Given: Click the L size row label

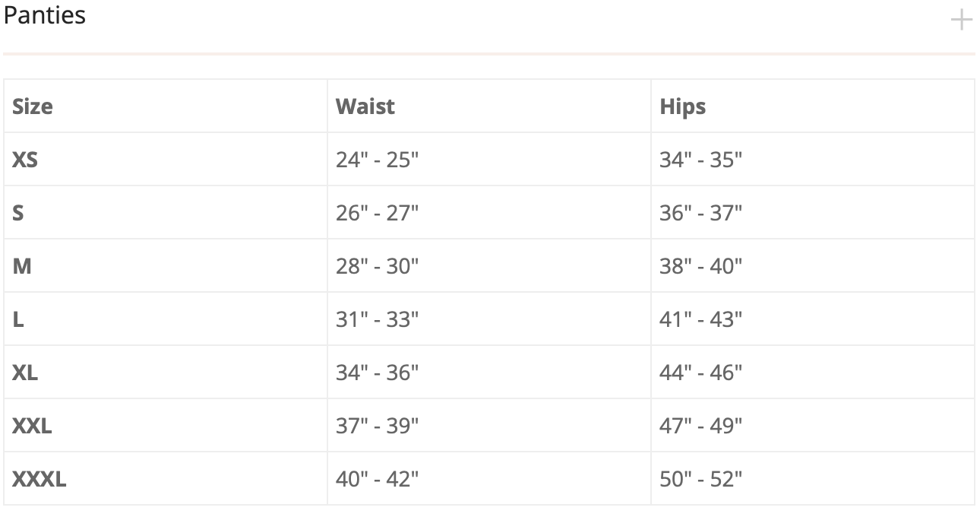Looking at the screenshot, I should [x=18, y=319].
